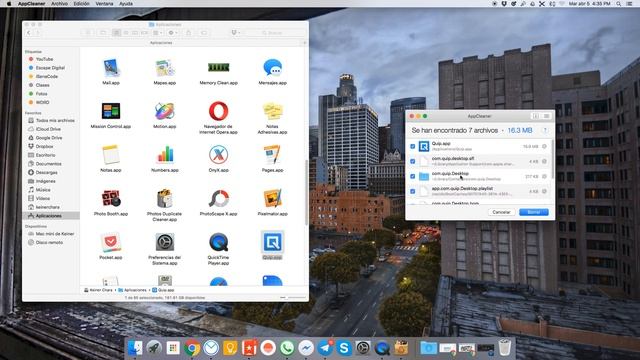The height and width of the screenshot is (360, 640).
Task: Open the Archivo menu
Action: (x=59, y=4)
